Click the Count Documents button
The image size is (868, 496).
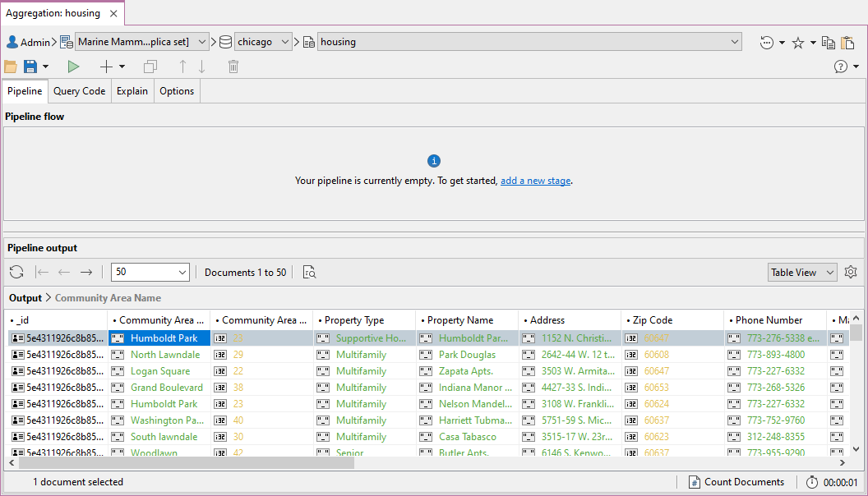736,482
